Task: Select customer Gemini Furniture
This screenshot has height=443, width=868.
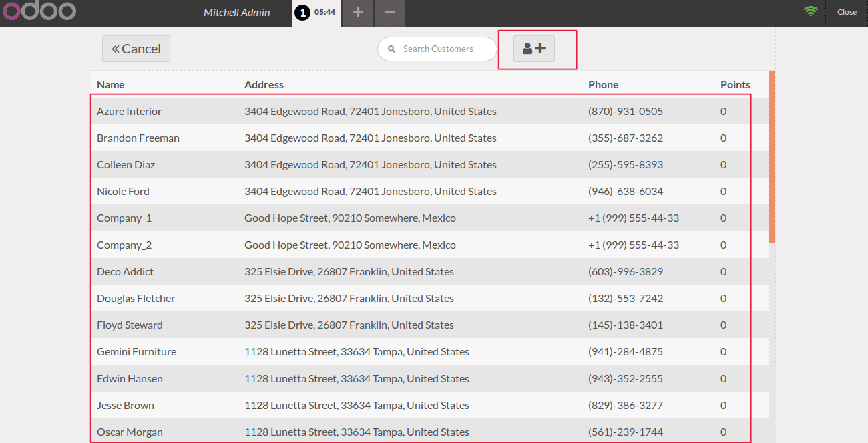Action: [x=429, y=351]
